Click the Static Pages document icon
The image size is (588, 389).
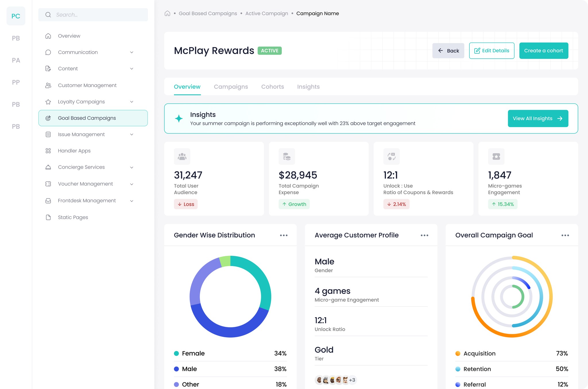[x=48, y=217]
